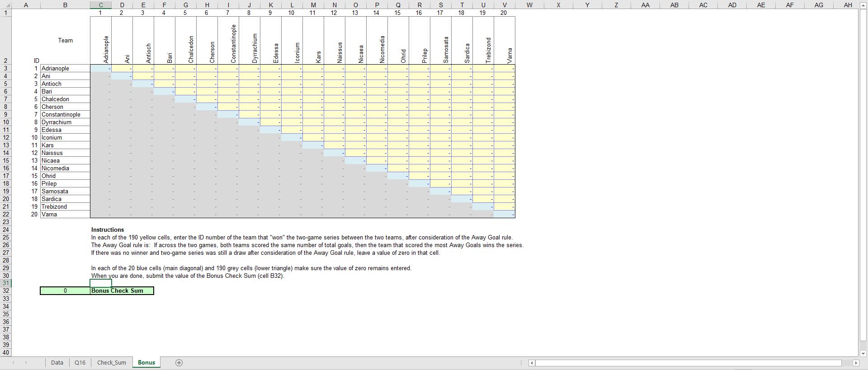Click the tab bar resize handle dots
Screen dimensions: 868x370
click(521, 363)
